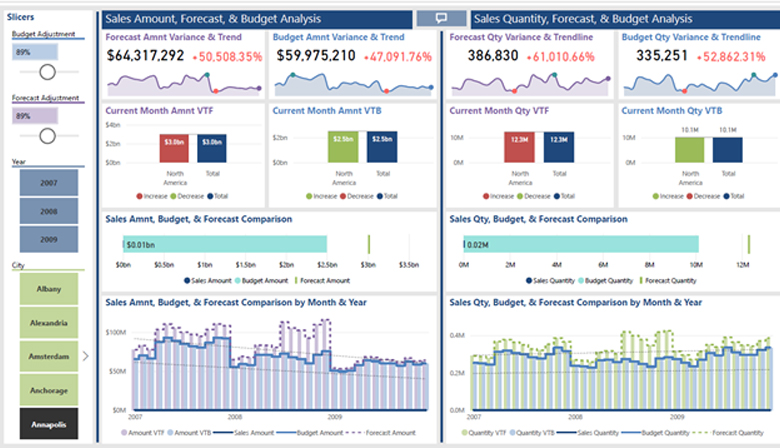Toggle the 2008 year slicer
The image size is (780, 448).
pyautogui.click(x=49, y=212)
